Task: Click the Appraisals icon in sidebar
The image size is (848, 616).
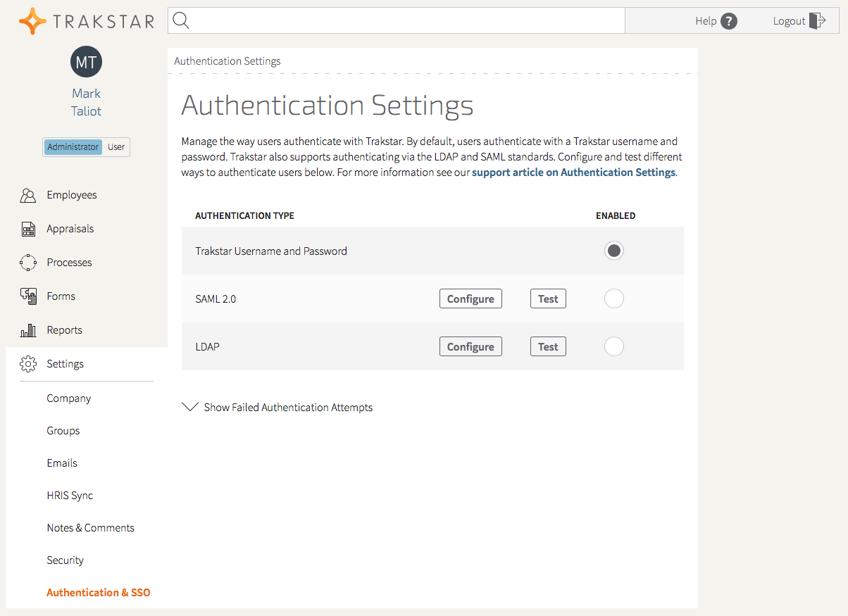Action: [28, 229]
